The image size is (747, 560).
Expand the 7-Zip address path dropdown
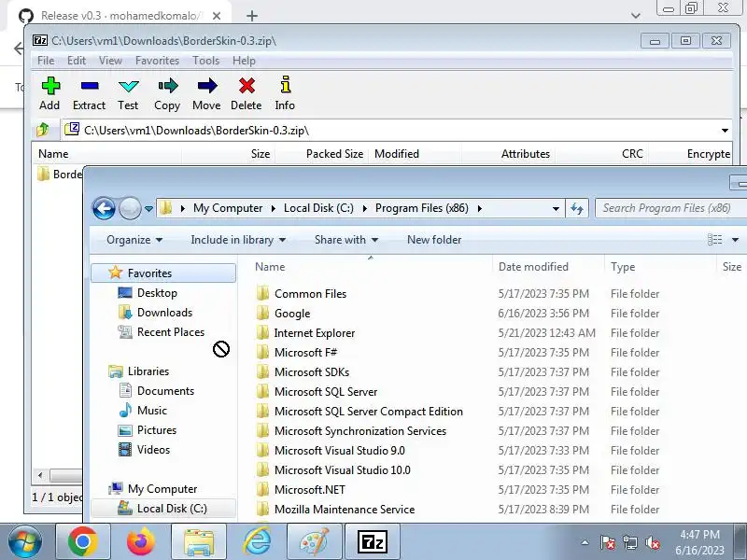(725, 130)
